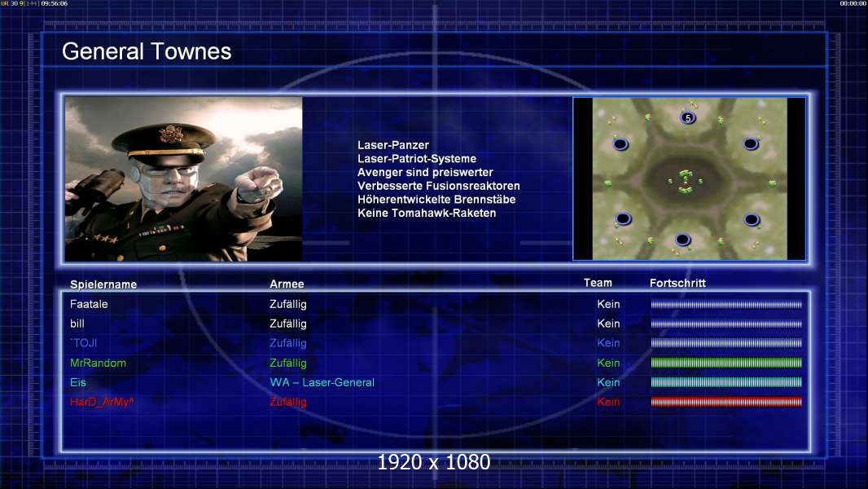Click Avenger sind preiswerter text
The width and height of the screenshot is (868, 489).
pos(425,172)
